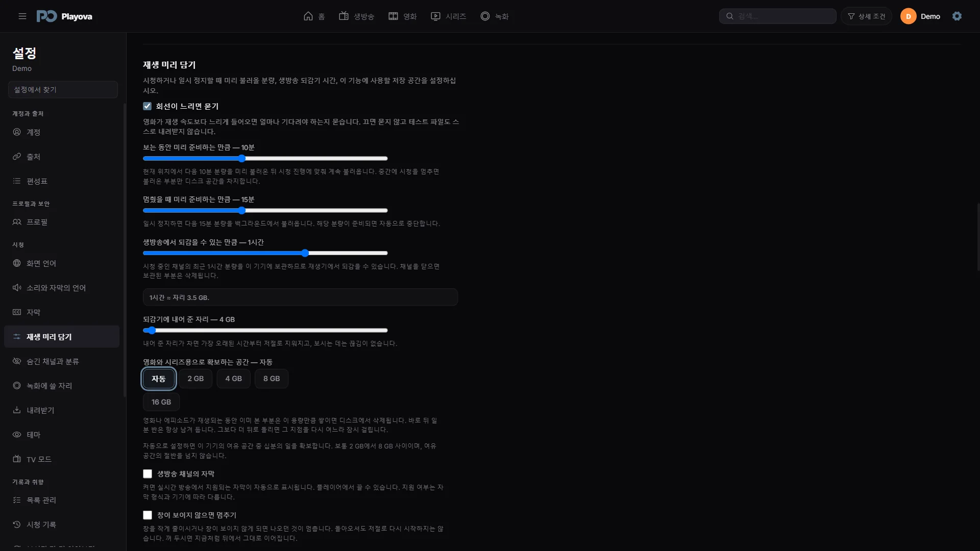980x551 pixels.
Task: Enable 생방송 채널의 자막 checkbox
Action: (x=148, y=474)
